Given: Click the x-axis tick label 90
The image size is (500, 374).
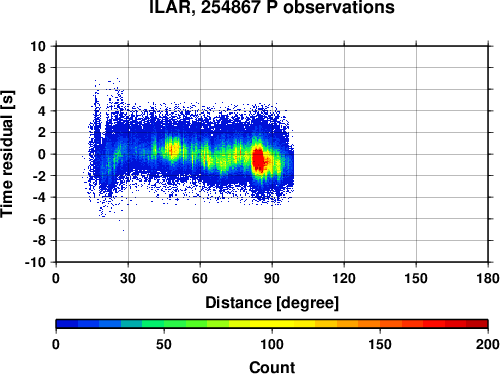Looking at the screenshot, I should (x=272, y=278).
